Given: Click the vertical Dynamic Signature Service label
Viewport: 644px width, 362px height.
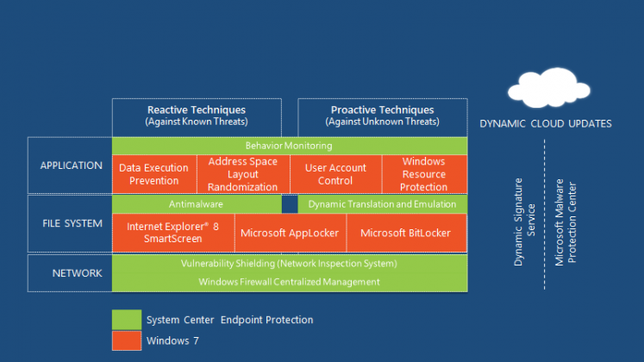Looking at the screenshot, I should (524, 222).
